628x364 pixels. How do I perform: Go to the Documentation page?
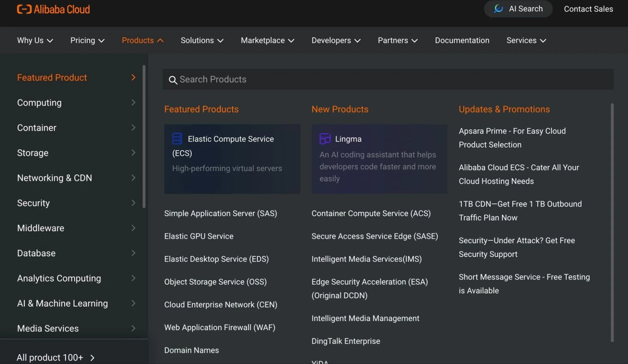click(462, 40)
